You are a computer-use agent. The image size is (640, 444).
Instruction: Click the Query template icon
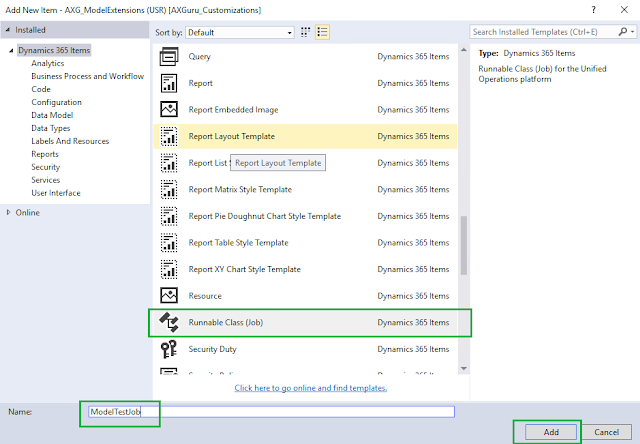169,56
